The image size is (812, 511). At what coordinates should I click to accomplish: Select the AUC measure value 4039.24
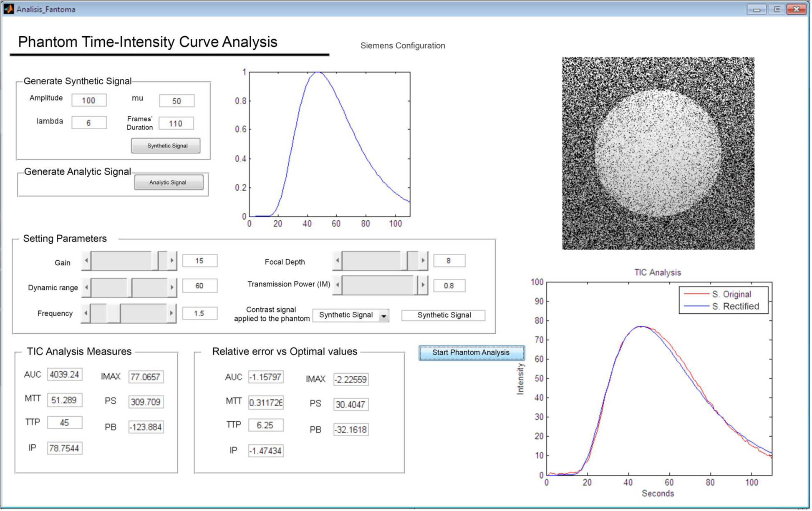click(65, 375)
